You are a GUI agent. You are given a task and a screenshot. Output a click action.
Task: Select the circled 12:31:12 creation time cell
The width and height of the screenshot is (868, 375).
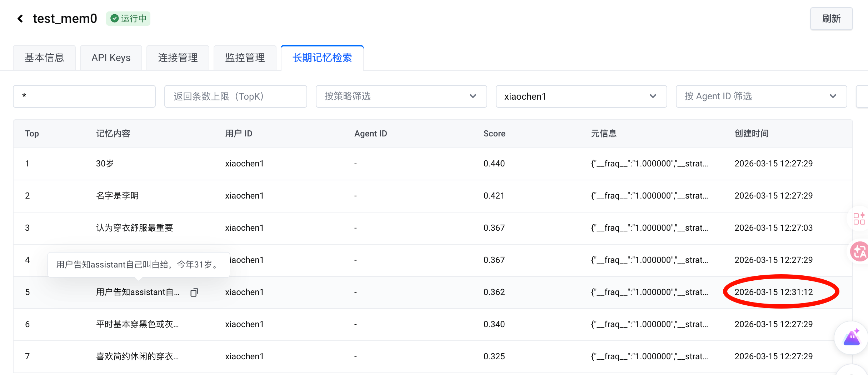pos(773,292)
